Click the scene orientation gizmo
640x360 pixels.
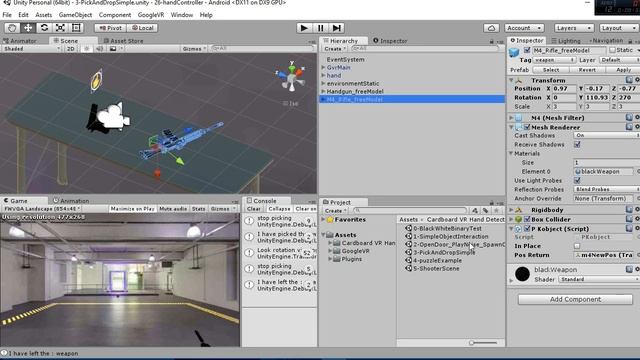(292, 77)
